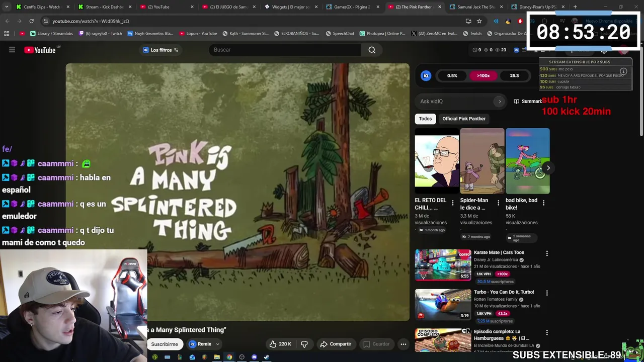Open the EL RETO DEL CHILI short thumbnail
This screenshot has height=362, width=644.
point(437,161)
